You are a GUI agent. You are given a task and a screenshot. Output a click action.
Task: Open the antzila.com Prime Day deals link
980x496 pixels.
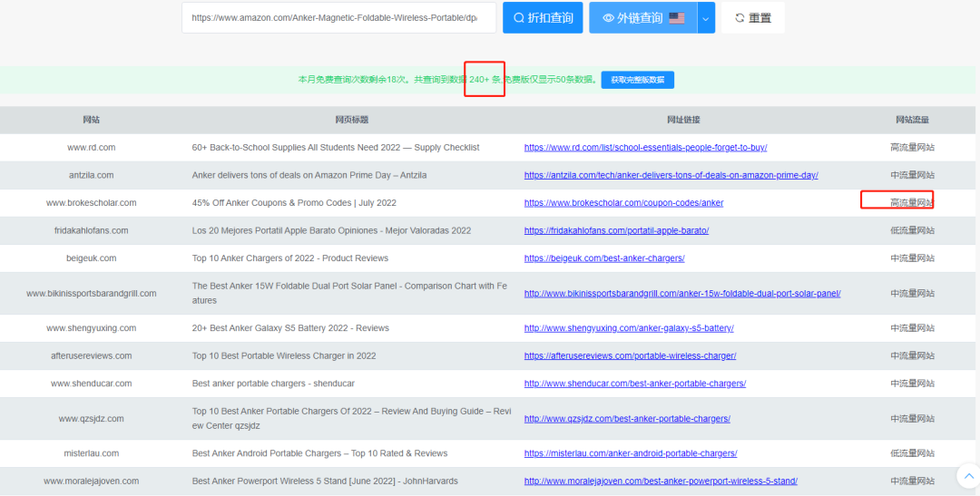click(x=671, y=175)
